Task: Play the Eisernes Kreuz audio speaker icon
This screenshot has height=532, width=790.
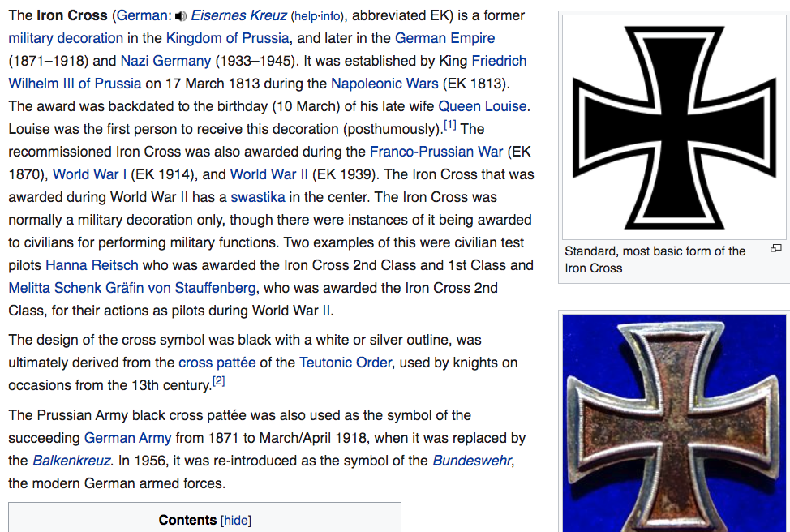Action: coord(181,15)
